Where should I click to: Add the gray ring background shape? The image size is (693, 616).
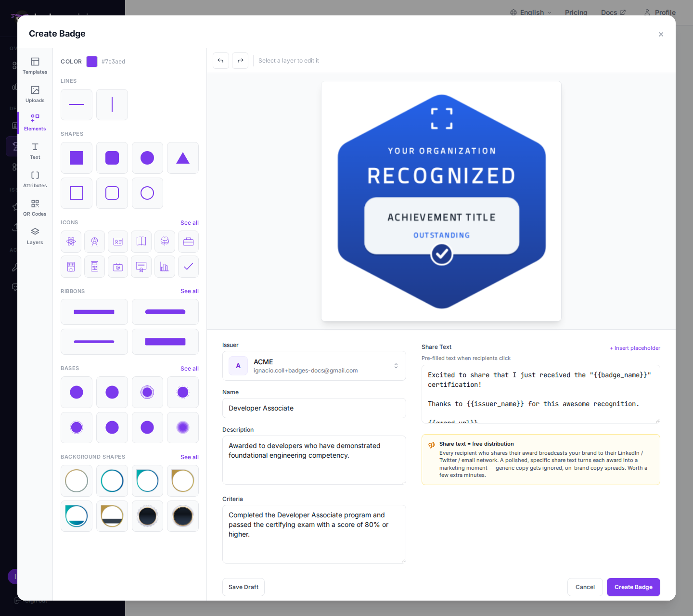(77, 481)
